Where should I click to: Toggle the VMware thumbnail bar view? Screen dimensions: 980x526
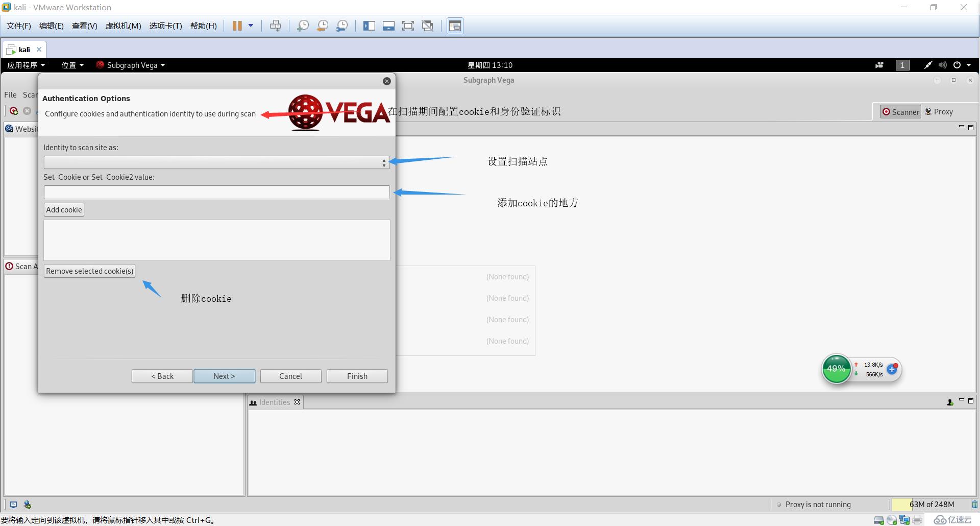pos(388,26)
